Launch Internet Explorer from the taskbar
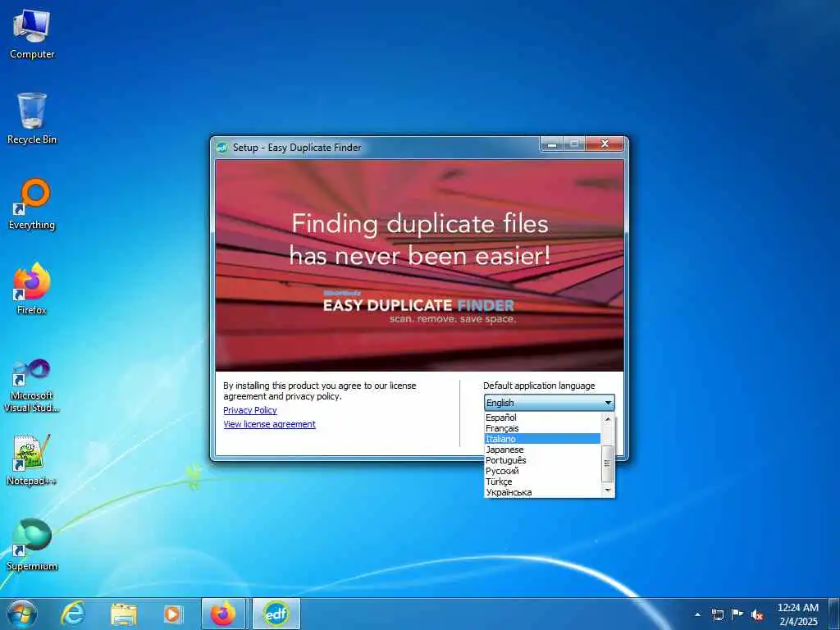This screenshot has height=630, width=840. 73,614
